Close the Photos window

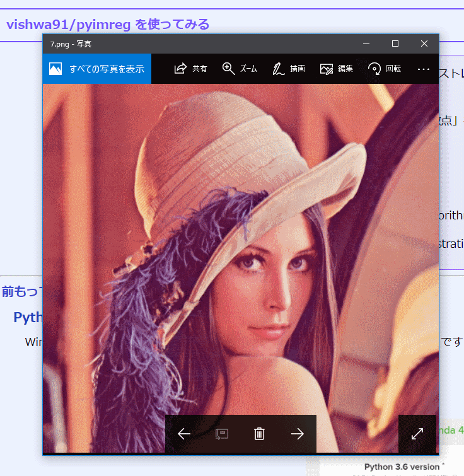[424, 44]
